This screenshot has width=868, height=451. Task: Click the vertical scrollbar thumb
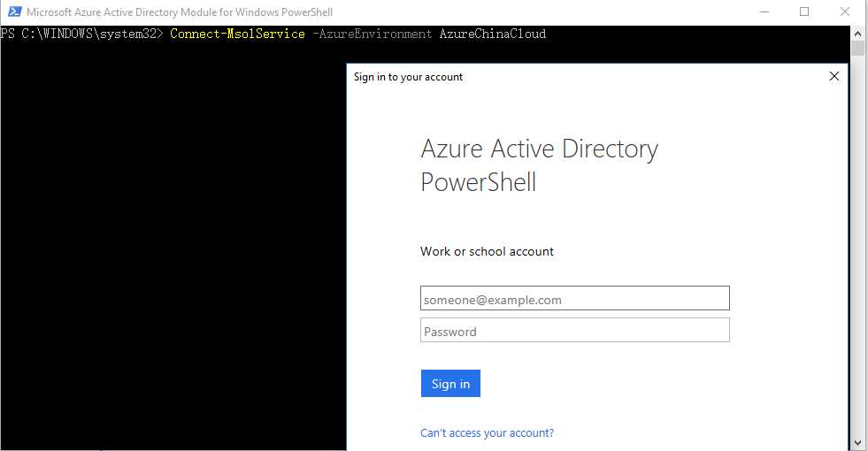[x=857, y=48]
